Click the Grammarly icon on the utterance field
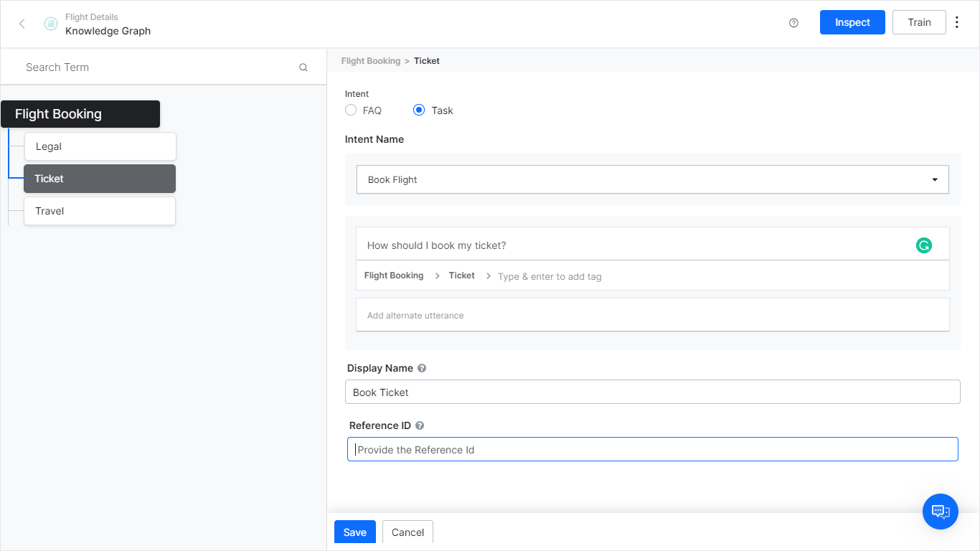 pyautogui.click(x=923, y=245)
